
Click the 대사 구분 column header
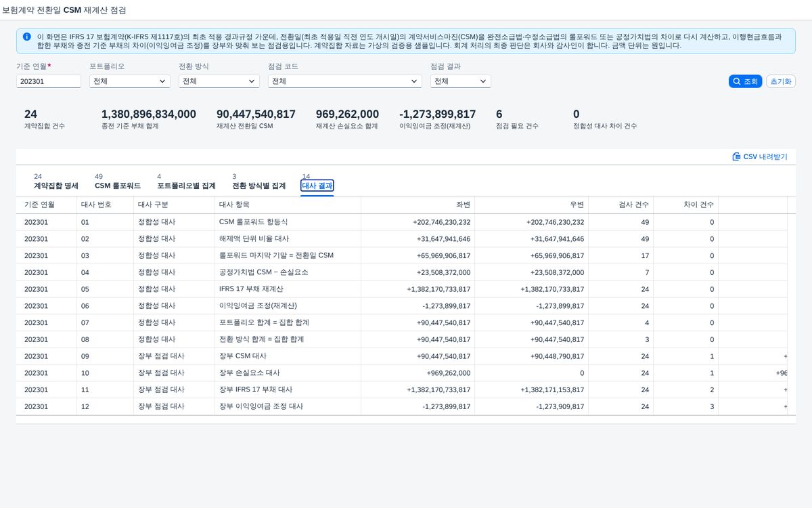tap(174, 205)
